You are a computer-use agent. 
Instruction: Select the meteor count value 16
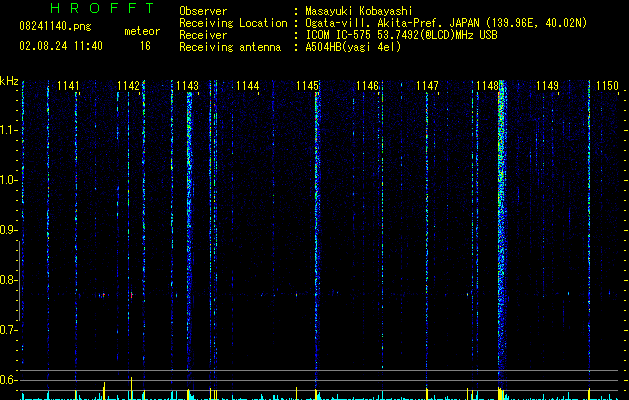point(145,46)
